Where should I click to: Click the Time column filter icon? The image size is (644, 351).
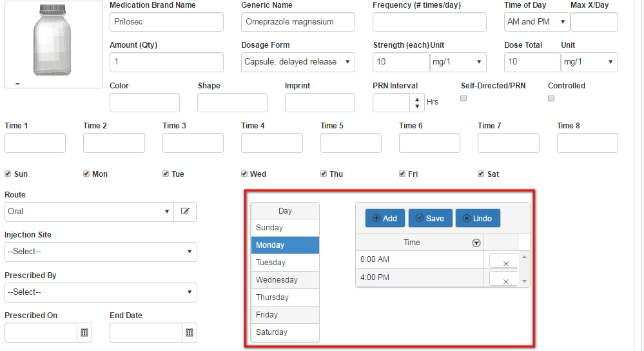[x=476, y=243]
